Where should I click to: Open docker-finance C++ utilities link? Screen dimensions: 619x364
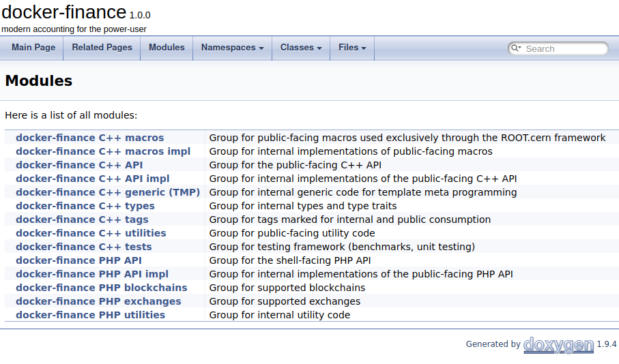point(91,233)
